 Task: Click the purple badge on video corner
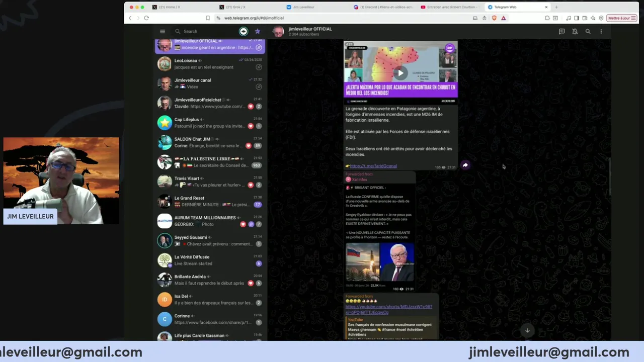pyautogui.click(x=449, y=48)
